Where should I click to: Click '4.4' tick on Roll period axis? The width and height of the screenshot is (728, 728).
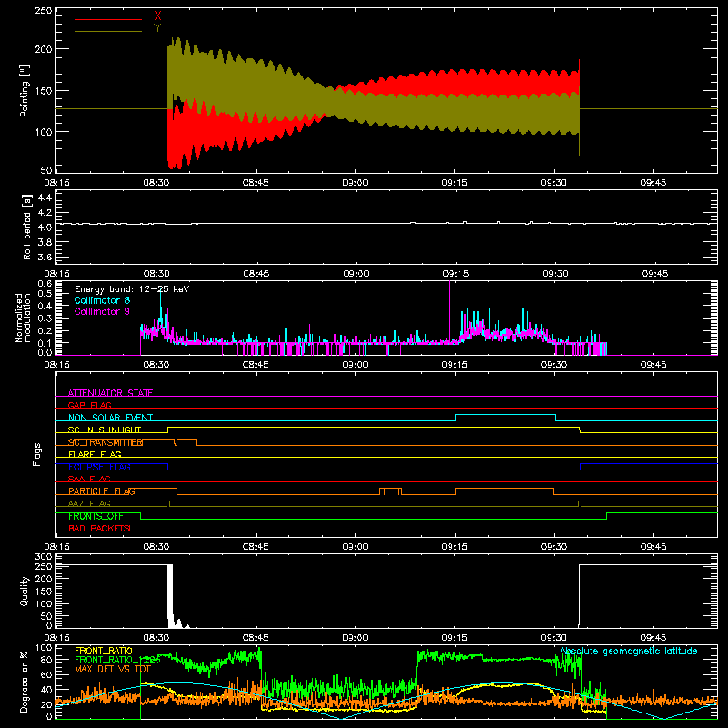click(45, 197)
